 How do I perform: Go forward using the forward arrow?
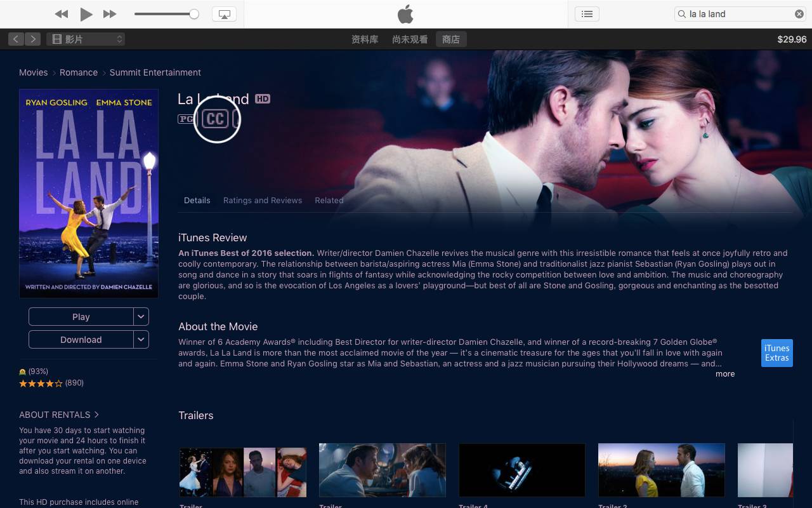click(x=33, y=39)
